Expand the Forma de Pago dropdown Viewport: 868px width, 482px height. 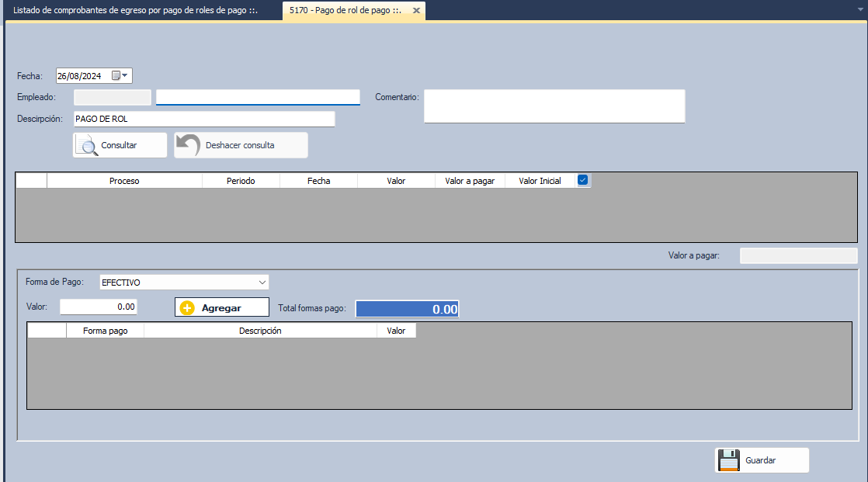coord(262,283)
